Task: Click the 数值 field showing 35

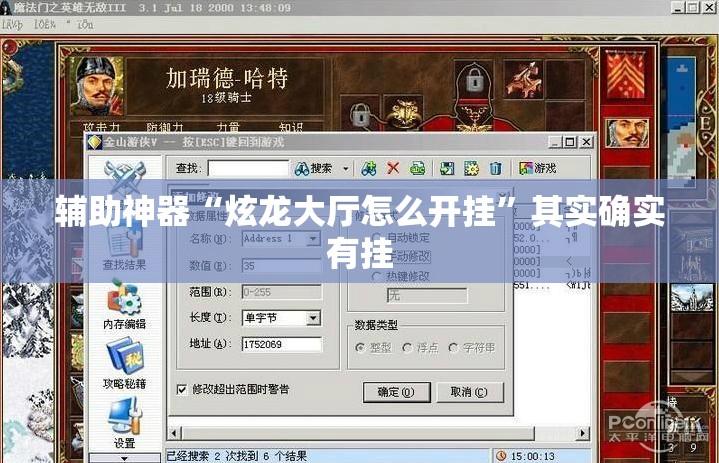Action: (x=282, y=265)
